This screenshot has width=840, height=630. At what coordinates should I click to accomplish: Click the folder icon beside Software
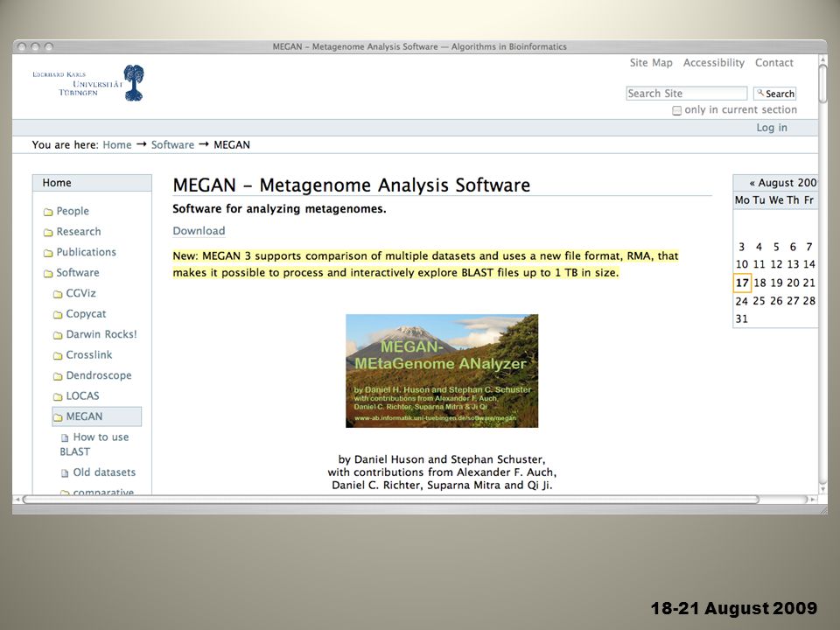pos(48,273)
